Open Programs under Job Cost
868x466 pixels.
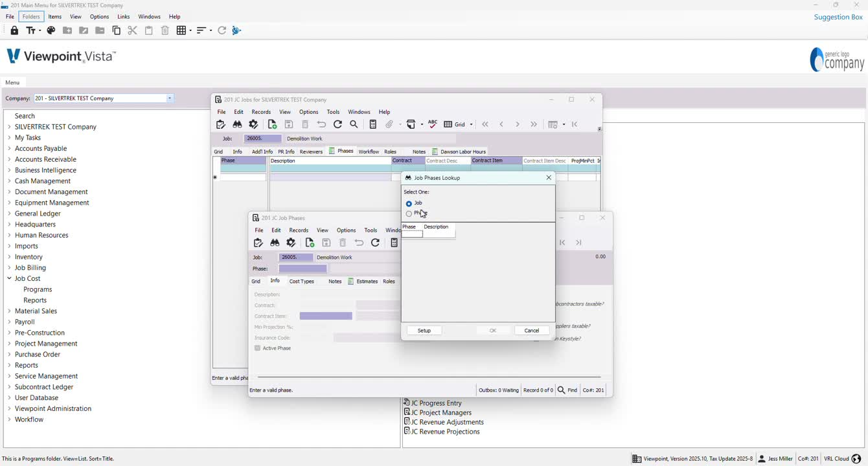tap(38, 289)
